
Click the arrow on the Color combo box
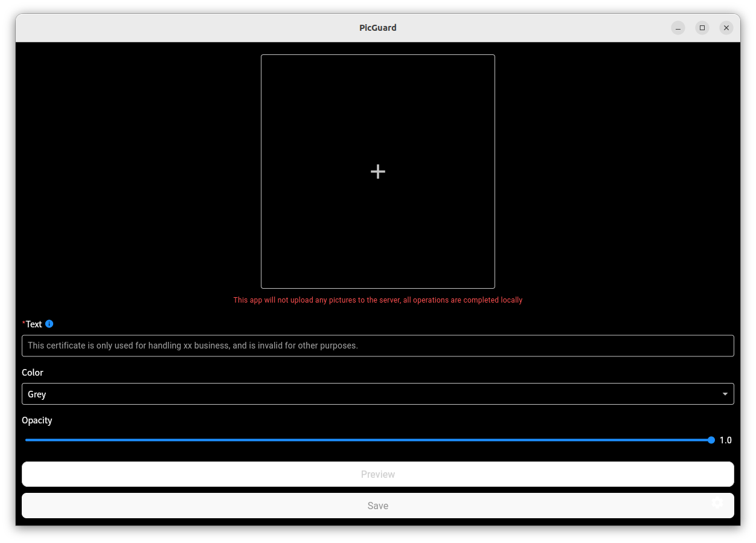pyautogui.click(x=725, y=394)
